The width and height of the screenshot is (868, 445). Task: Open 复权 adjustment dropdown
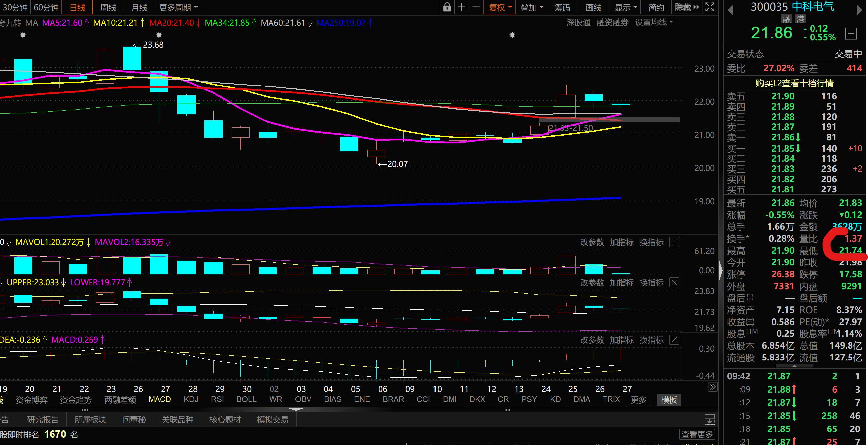click(x=500, y=7)
